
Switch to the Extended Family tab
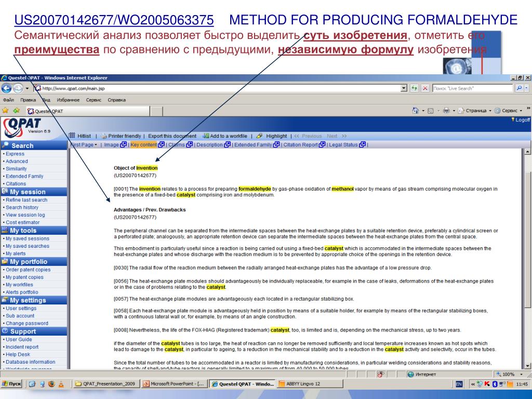253,145
